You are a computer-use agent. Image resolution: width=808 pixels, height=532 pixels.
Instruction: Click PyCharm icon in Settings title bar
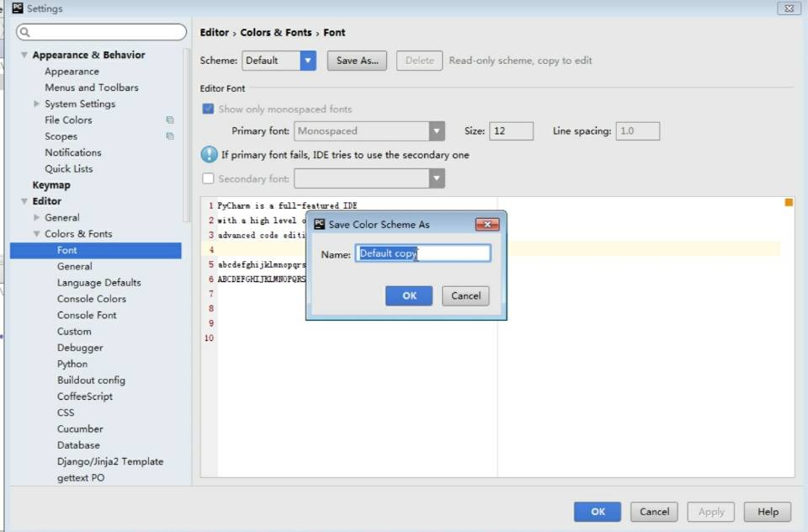(18, 8)
